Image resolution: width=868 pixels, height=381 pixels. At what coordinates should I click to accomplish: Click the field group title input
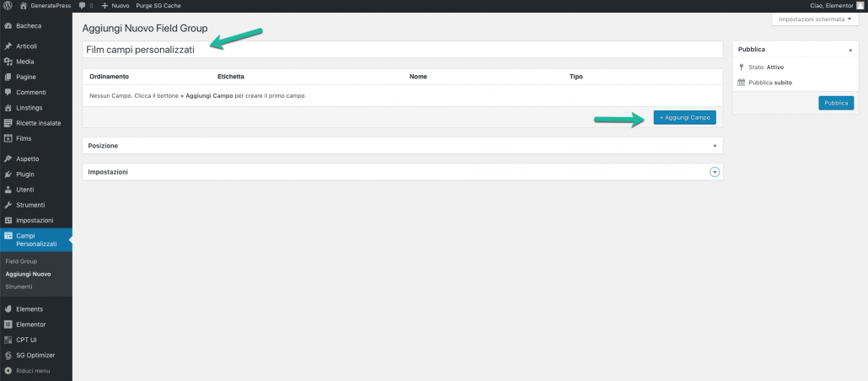(402, 50)
